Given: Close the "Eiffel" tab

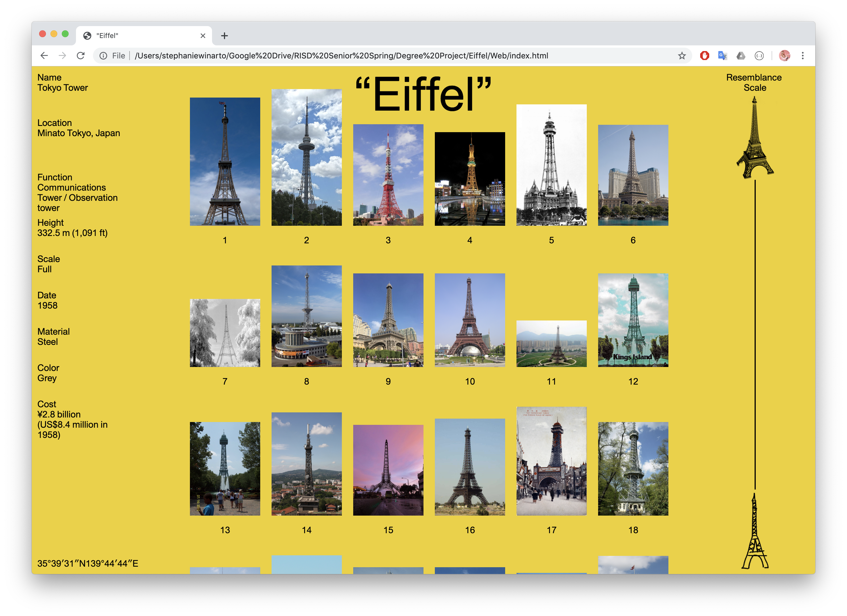Looking at the screenshot, I should [203, 36].
